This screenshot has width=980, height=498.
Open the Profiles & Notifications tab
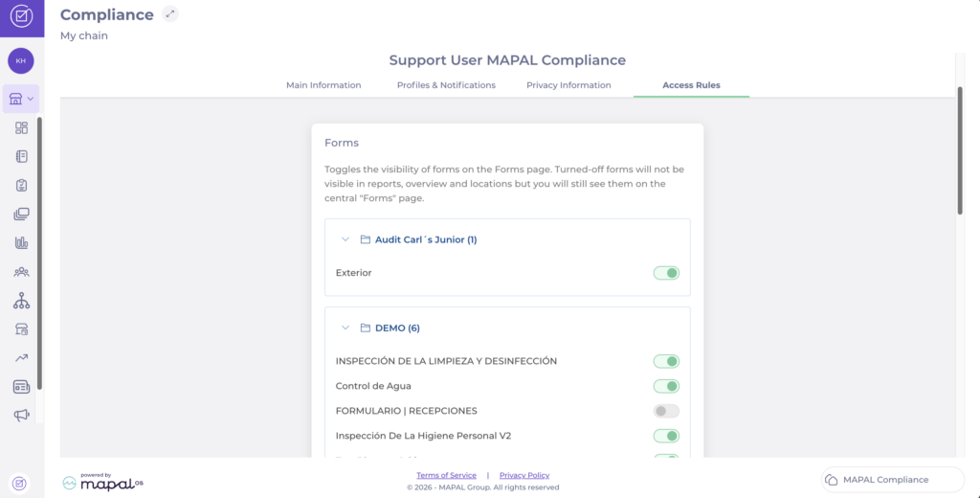coord(446,85)
